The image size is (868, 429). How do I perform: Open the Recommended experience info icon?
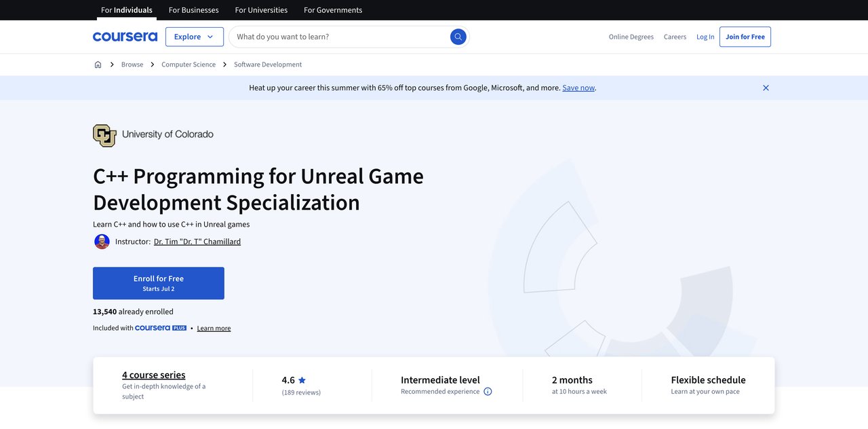click(488, 392)
